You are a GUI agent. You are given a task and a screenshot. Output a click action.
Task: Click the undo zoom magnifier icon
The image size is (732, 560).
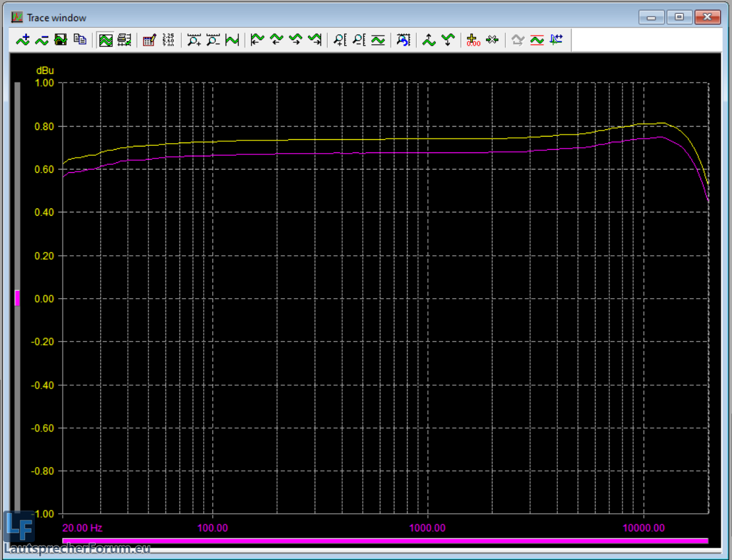403,40
